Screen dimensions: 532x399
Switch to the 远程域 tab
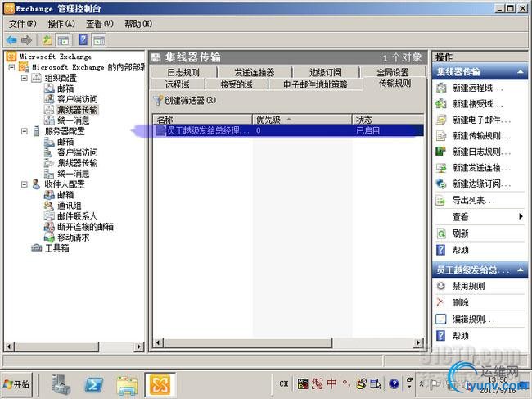(177, 84)
